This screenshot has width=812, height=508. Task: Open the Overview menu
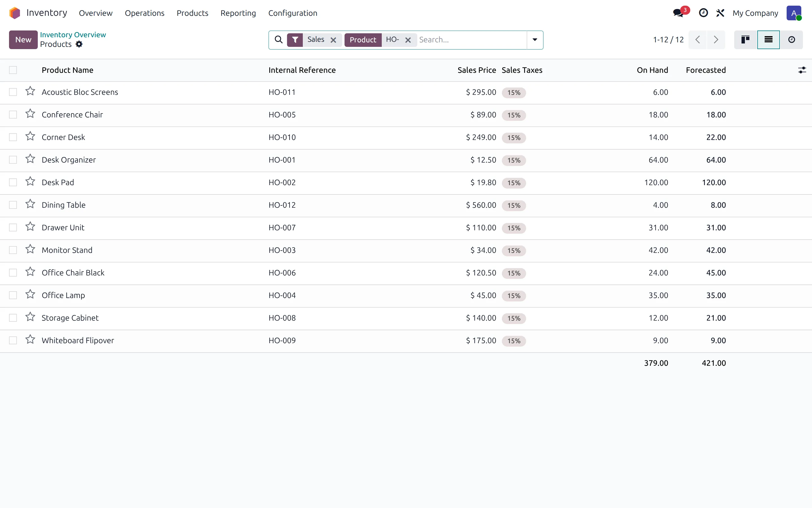[96, 13]
